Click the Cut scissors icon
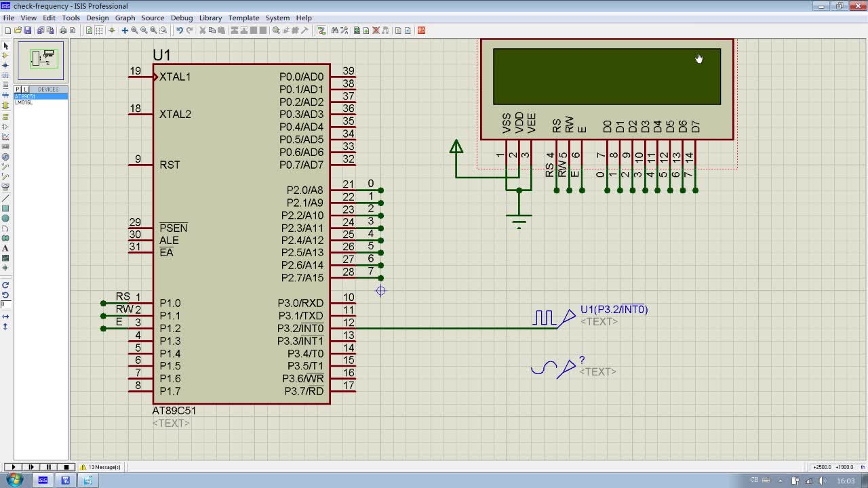The width and height of the screenshot is (868, 488). tap(202, 30)
